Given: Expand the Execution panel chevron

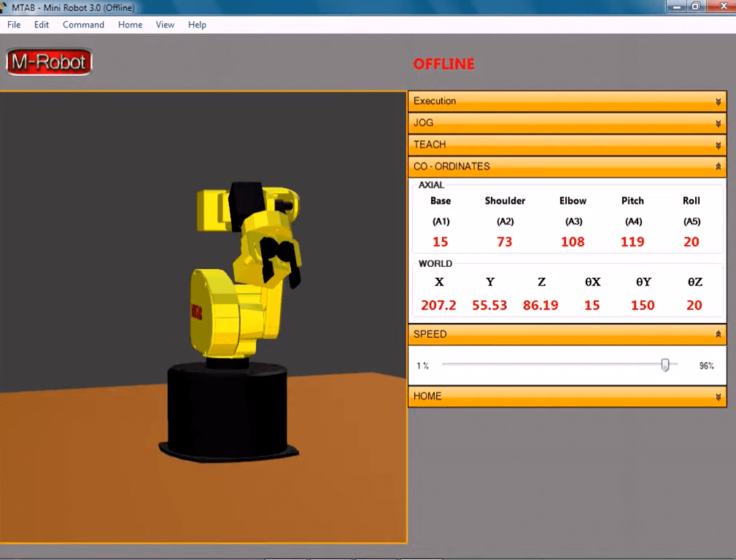Looking at the screenshot, I should [718, 101].
